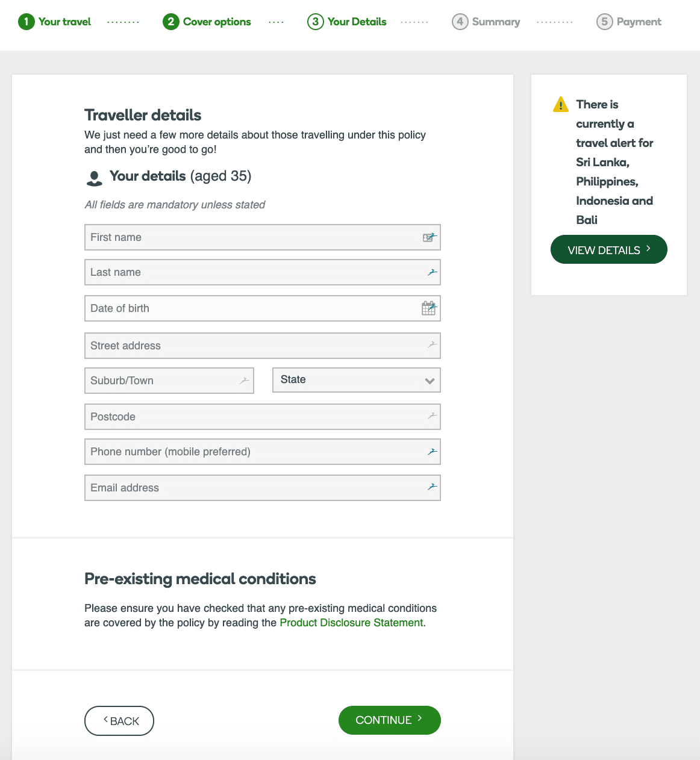Click VIEW DETAILS for the travel alert
This screenshot has width=700, height=760.
pos(608,249)
